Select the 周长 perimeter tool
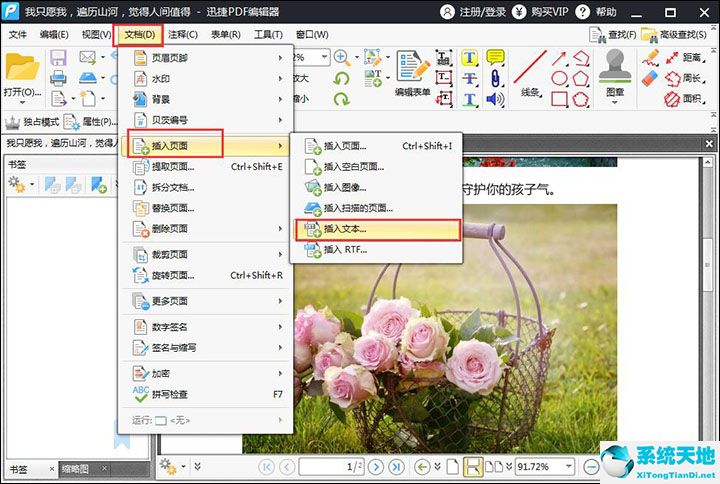720x484 pixels. point(684,78)
